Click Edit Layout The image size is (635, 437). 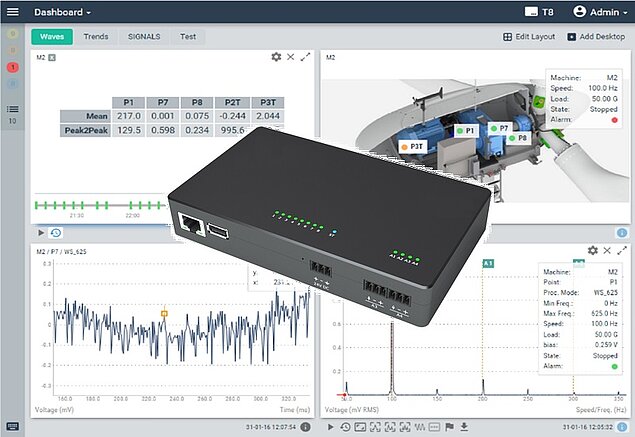pos(529,37)
